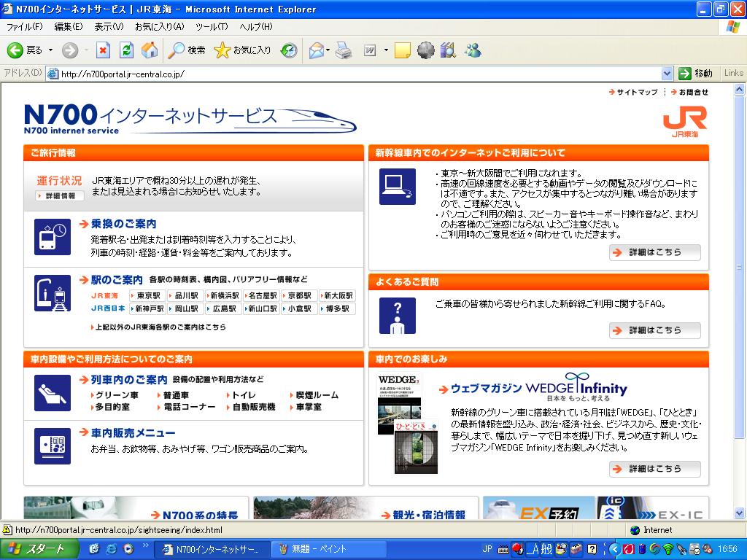This screenshot has width=747, height=560.
Task: Open the Back button history dropdown arrow
Action: click(50, 50)
